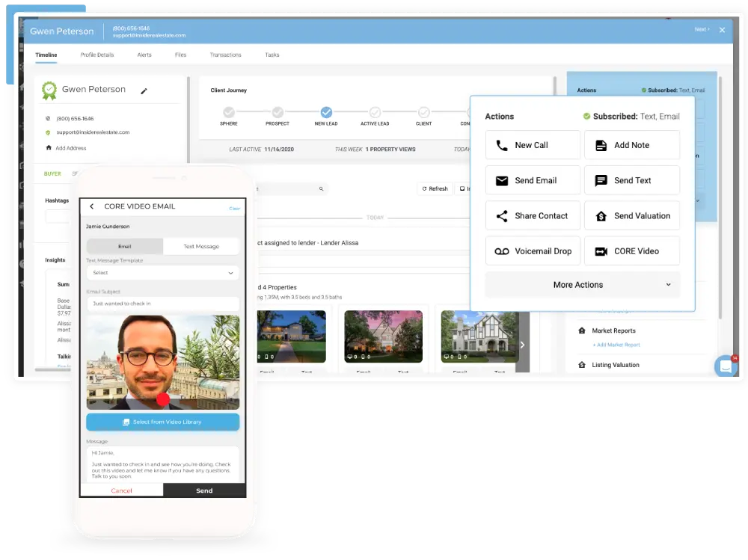
Task: Select the New Lead journey stage
Action: tap(326, 112)
